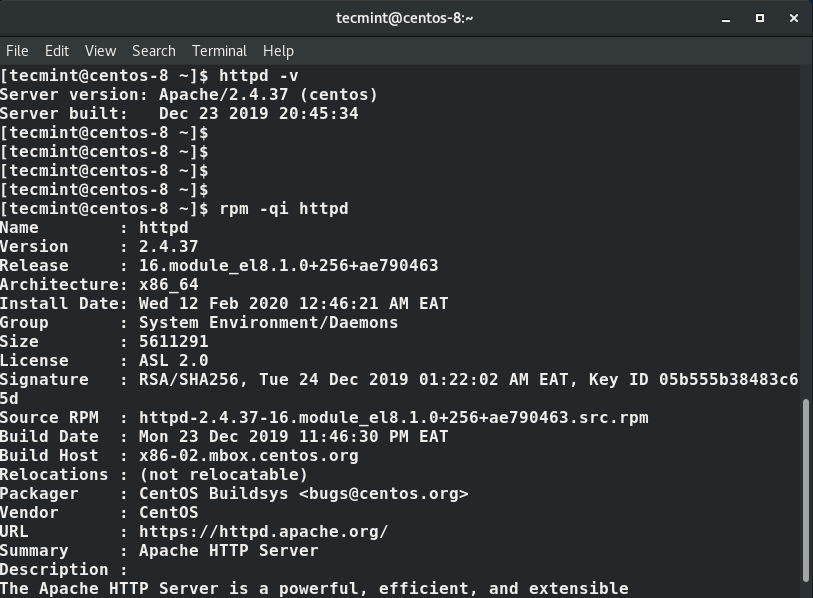This screenshot has height=598, width=813.
Task: Click the scrollbar track above the thumb
Action: click(806, 232)
